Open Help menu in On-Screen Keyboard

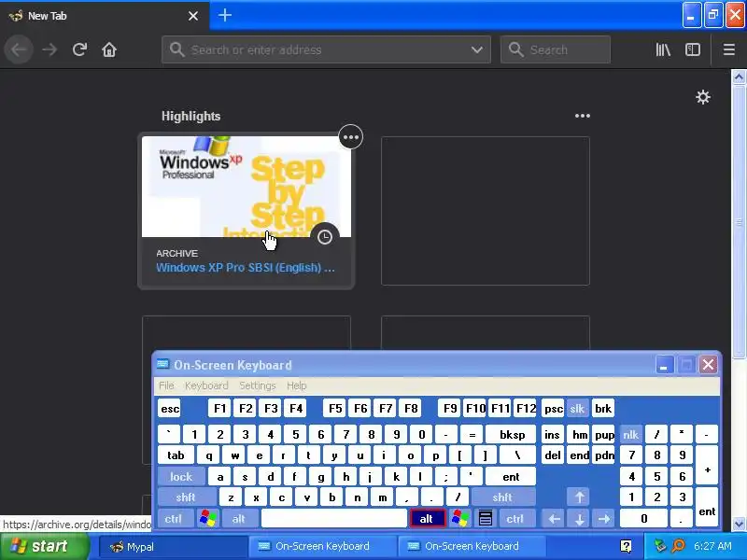coord(296,385)
